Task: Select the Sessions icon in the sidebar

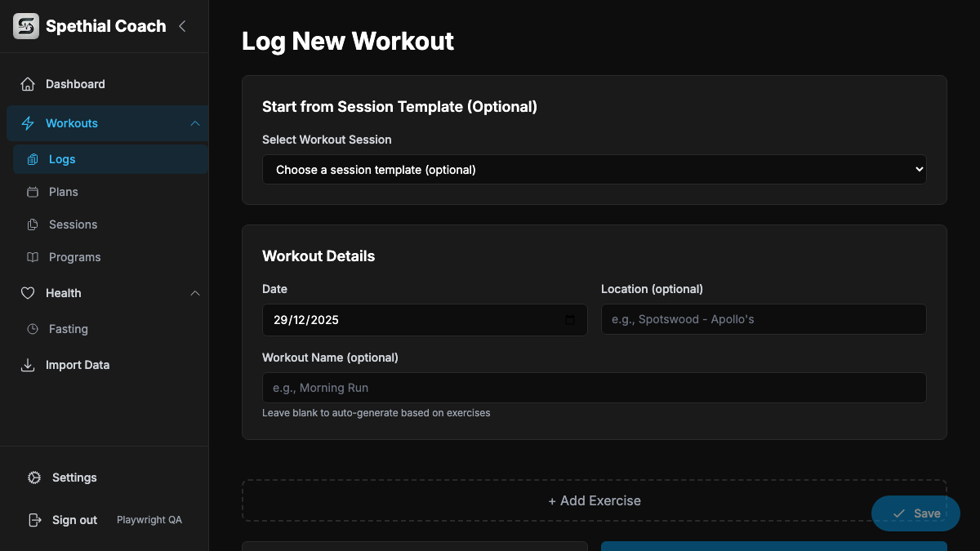Action: [34, 224]
